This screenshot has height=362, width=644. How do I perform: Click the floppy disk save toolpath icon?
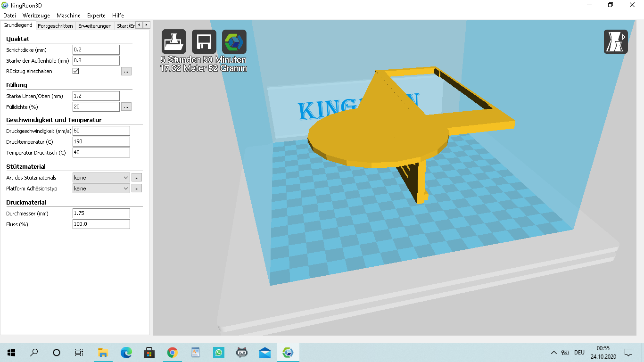pyautogui.click(x=204, y=42)
